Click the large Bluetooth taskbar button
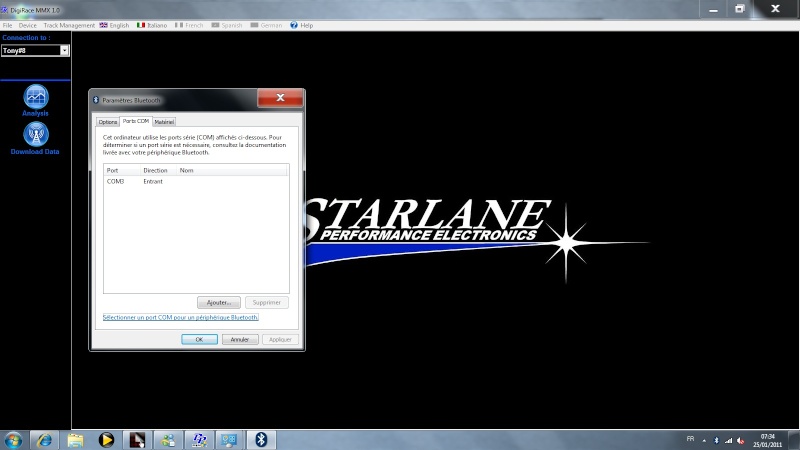 coord(261,440)
